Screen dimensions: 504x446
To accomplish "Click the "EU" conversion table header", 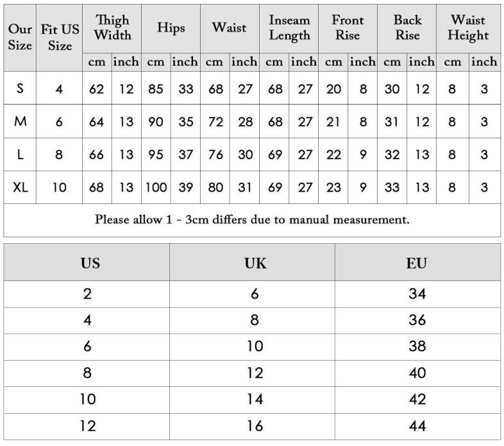I will pyautogui.click(x=417, y=263).
